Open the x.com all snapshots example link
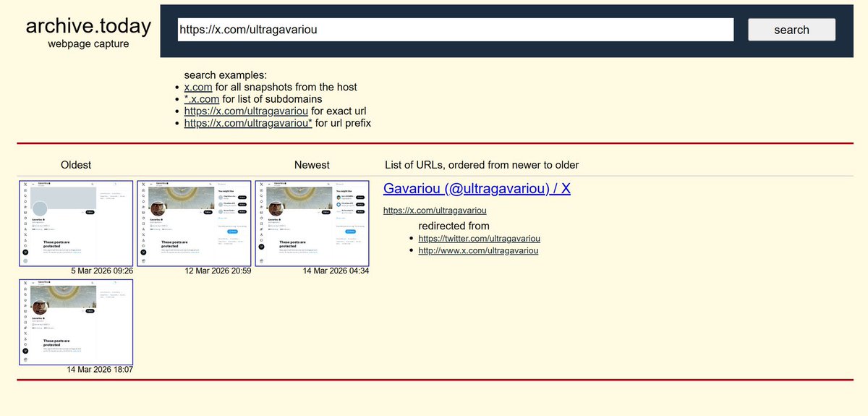The image size is (868, 416). [198, 87]
